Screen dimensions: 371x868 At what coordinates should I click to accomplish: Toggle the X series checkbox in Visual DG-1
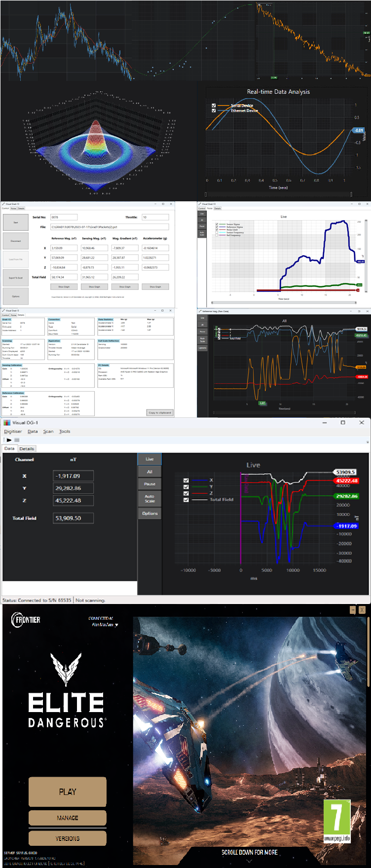point(186,480)
